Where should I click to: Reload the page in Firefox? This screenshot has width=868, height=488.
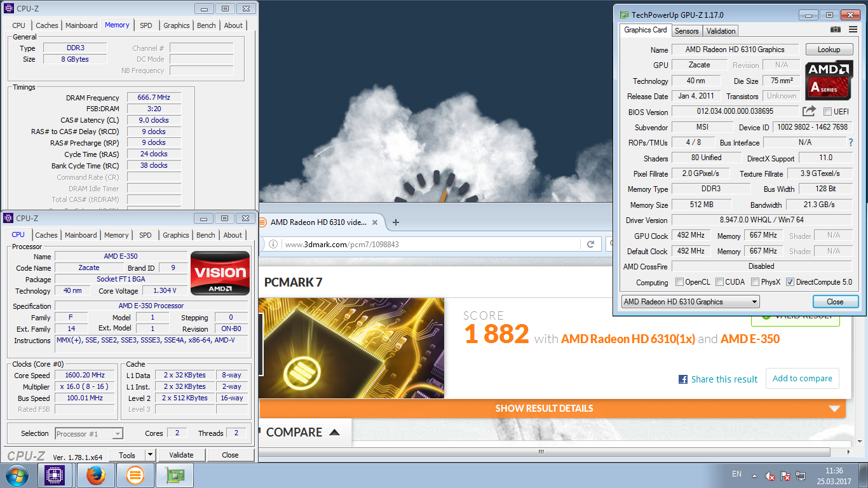pyautogui.click(x=590, y=244)
